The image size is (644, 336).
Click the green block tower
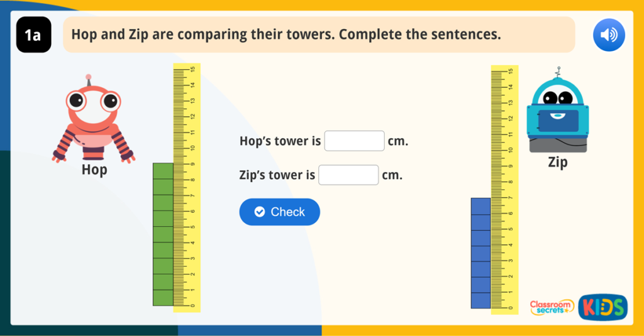pyautogui.click(x=163, y=234)
